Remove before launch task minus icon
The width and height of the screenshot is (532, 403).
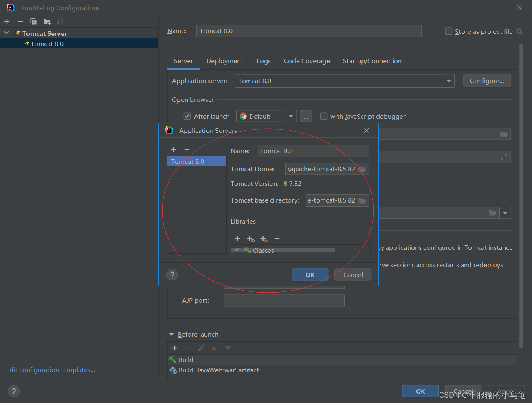[x=188, y=348]
